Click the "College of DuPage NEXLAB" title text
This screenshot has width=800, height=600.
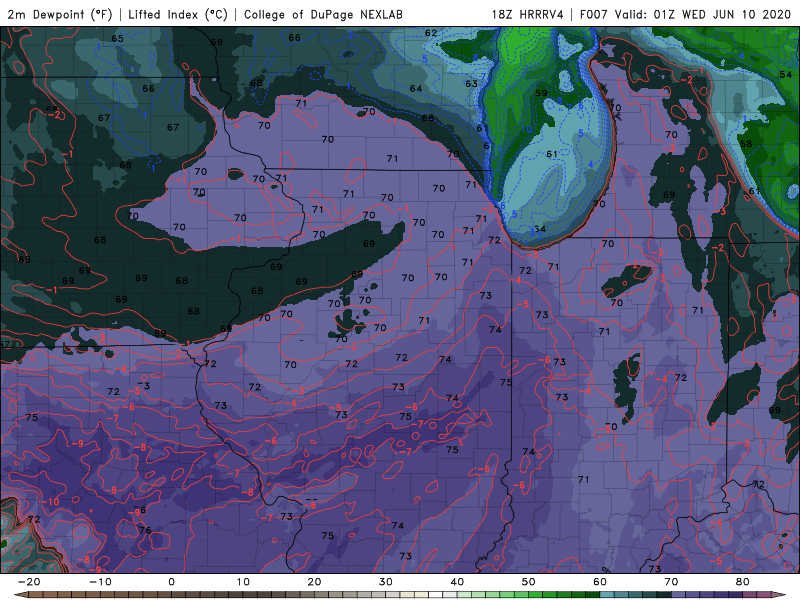(323, 14)
